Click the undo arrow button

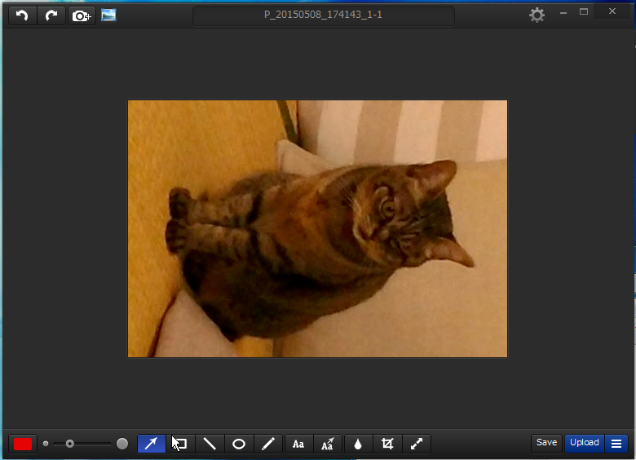22,16
